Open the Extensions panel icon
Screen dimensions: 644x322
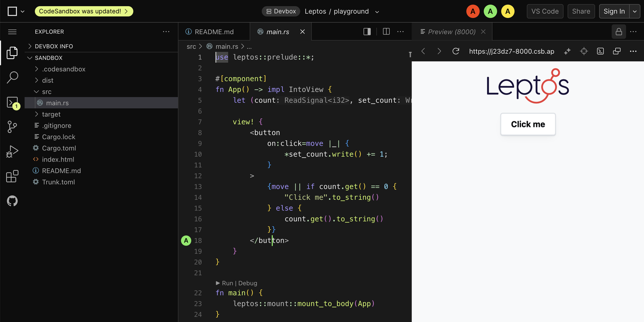pos(12,176)
